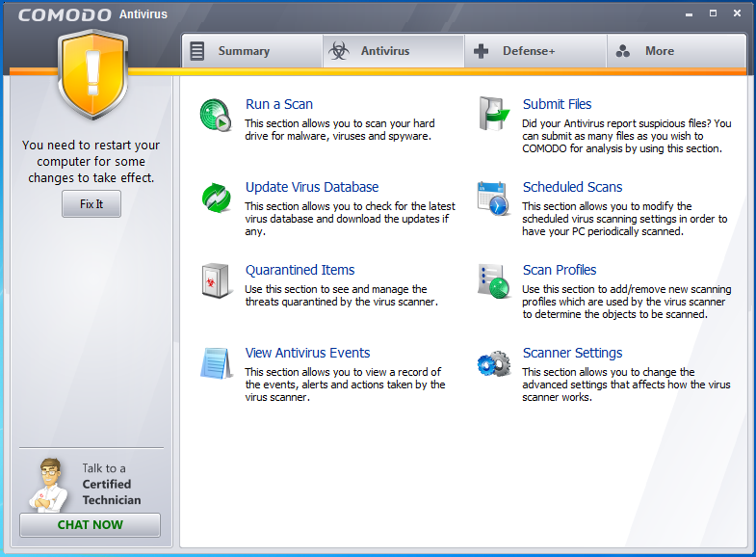Click the Talk to a Certified Technician text
The width and height of the screenshot is (756, 557).
112,484
